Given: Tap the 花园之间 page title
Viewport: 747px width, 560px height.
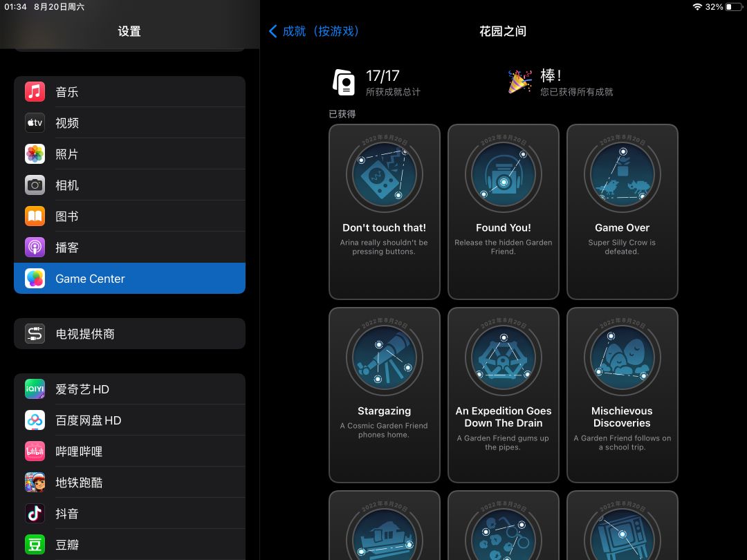Looking at the screenshot, I should click(x=503, y=31).
